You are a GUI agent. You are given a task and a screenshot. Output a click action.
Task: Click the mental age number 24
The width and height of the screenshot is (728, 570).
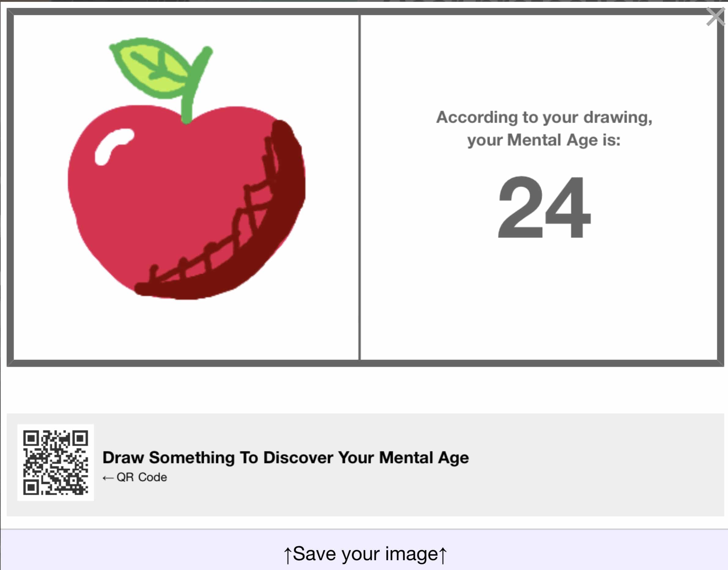coord(544,207)
